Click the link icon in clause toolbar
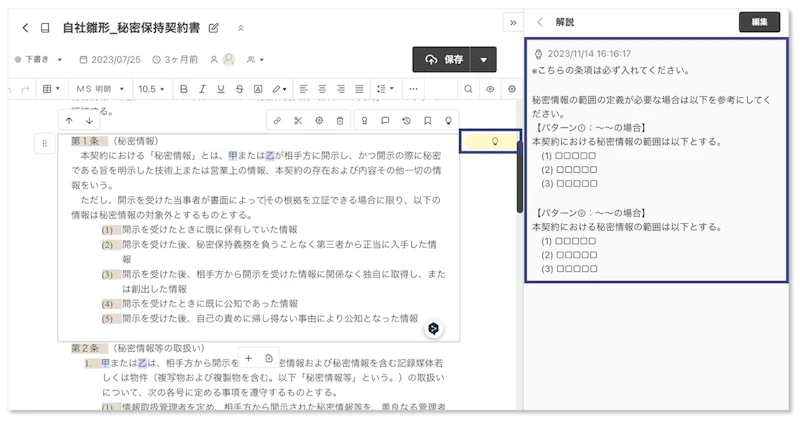Viewport: 800px width, 423px height. click(x=276, y=121)
